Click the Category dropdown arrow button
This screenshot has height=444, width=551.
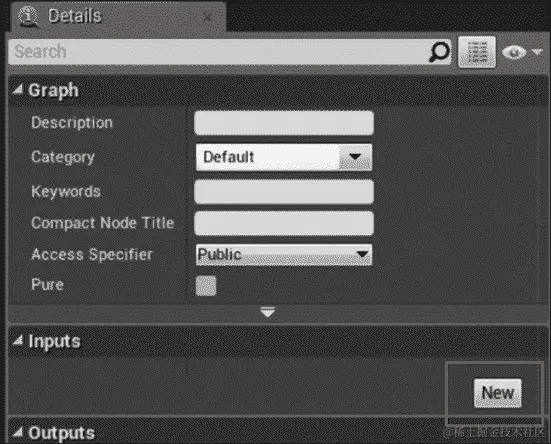(355, 157)
